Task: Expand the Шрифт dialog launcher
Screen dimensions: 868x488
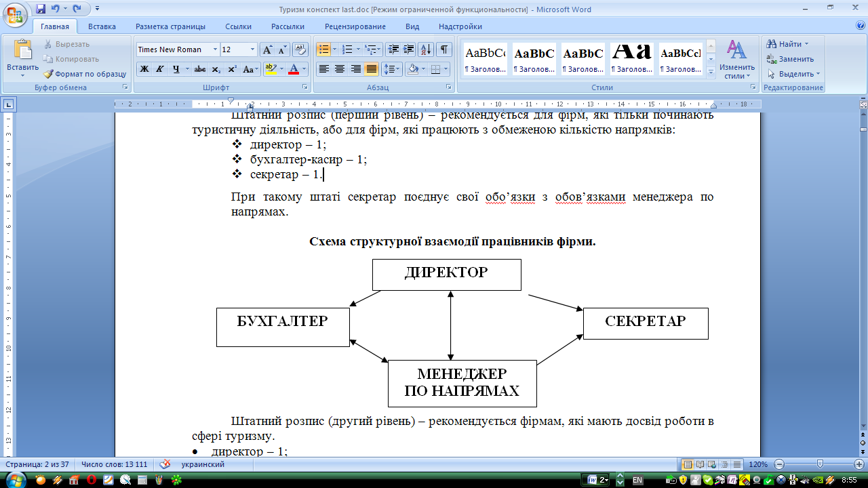Action: (304, 87)
